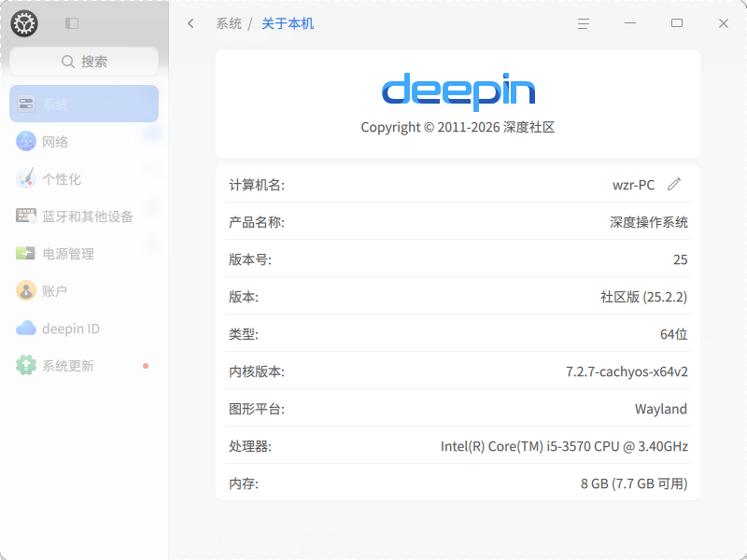Click the 社区版 (25.2.2) edition value
Viewport: 747px width, 560px height.
[643, 297]
